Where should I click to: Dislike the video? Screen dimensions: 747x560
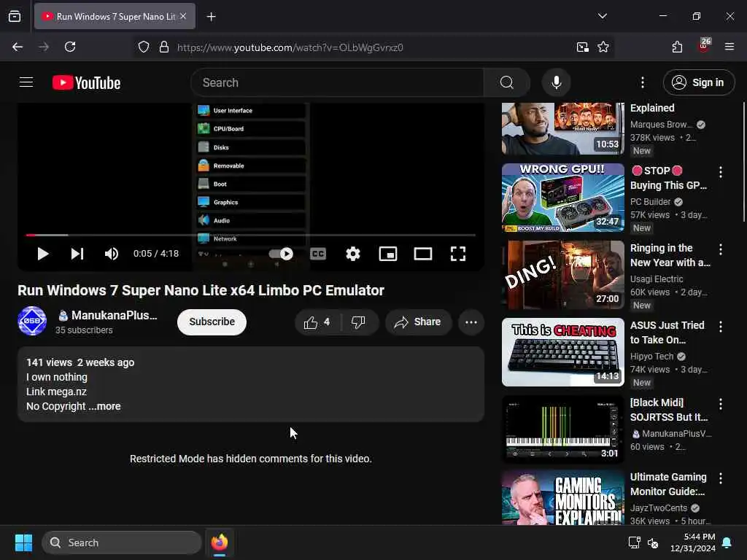pyautogui.click(x=359, y=322)
